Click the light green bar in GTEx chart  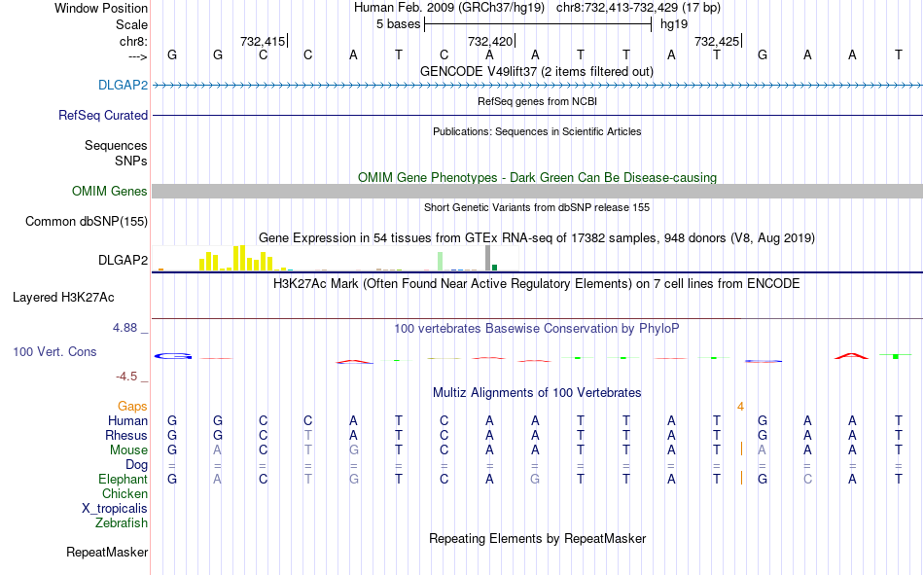441,262
